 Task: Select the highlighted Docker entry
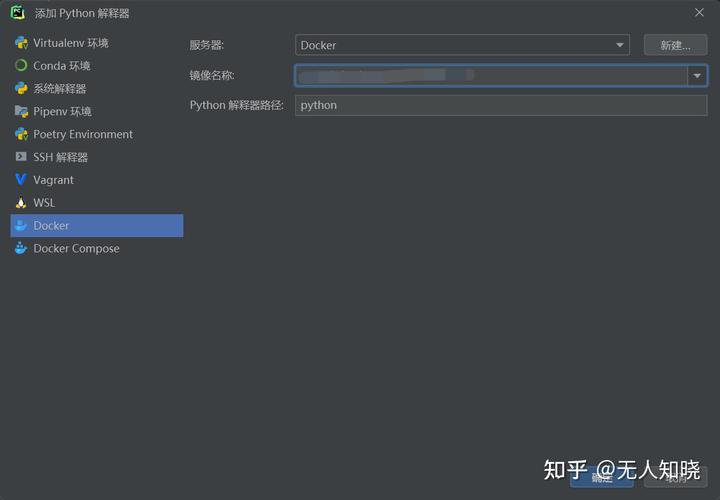tap(97, 225)
